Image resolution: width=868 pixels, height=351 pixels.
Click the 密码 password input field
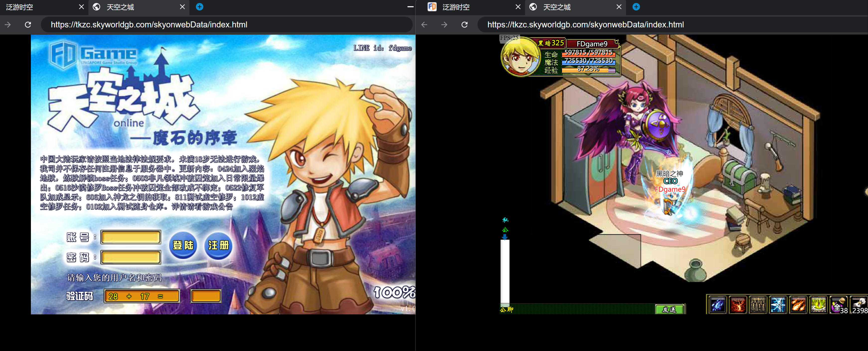[131, 257]
